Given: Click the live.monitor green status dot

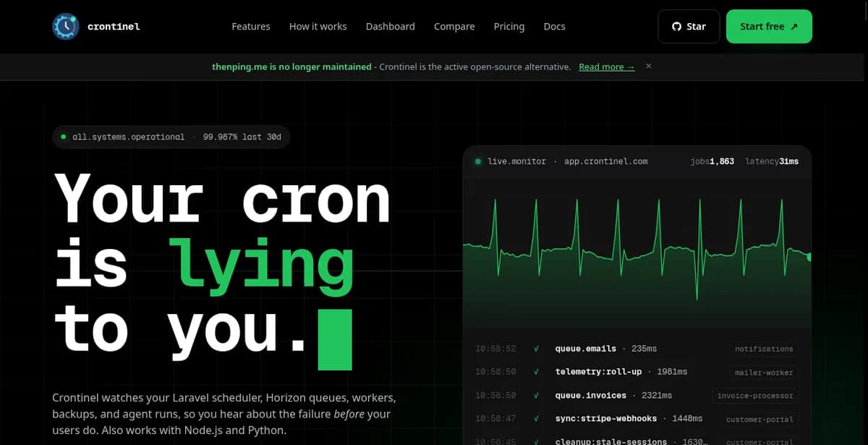Looking at the screenshot, I should click(478, 161).
